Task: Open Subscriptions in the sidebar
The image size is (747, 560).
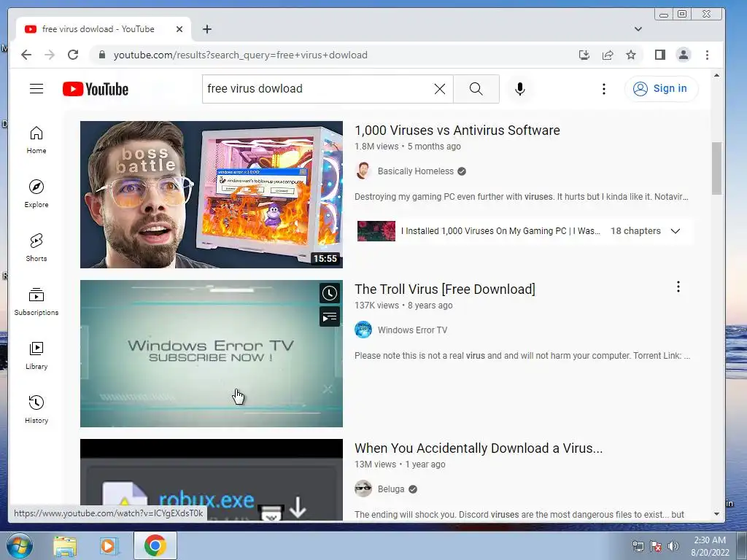Action: (x=36, y=303)
